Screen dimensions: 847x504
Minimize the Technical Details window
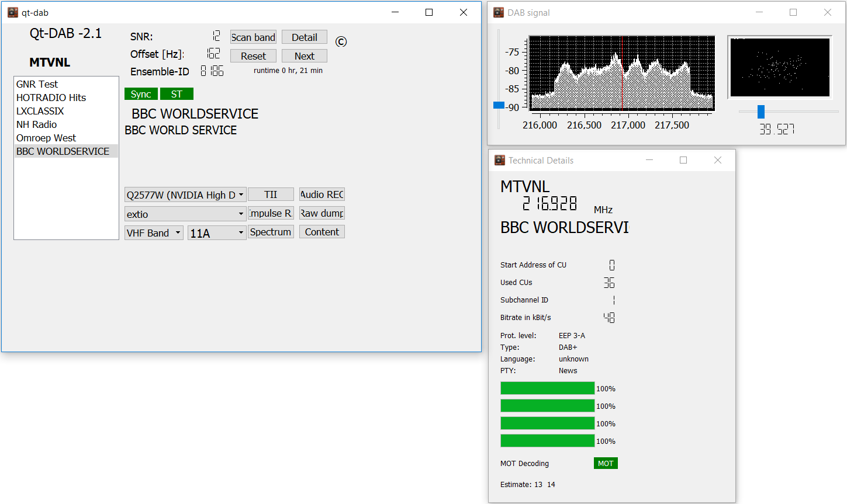tap(649, 160)
